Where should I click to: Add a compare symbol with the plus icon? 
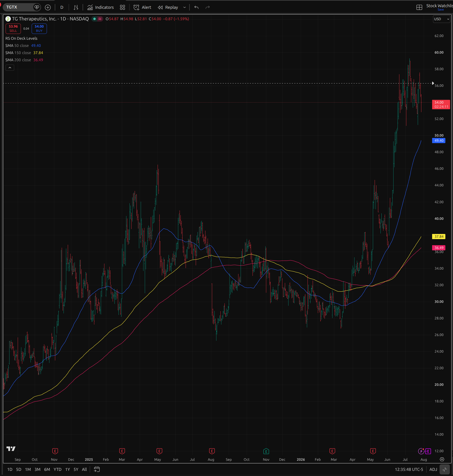click(48, 7)
